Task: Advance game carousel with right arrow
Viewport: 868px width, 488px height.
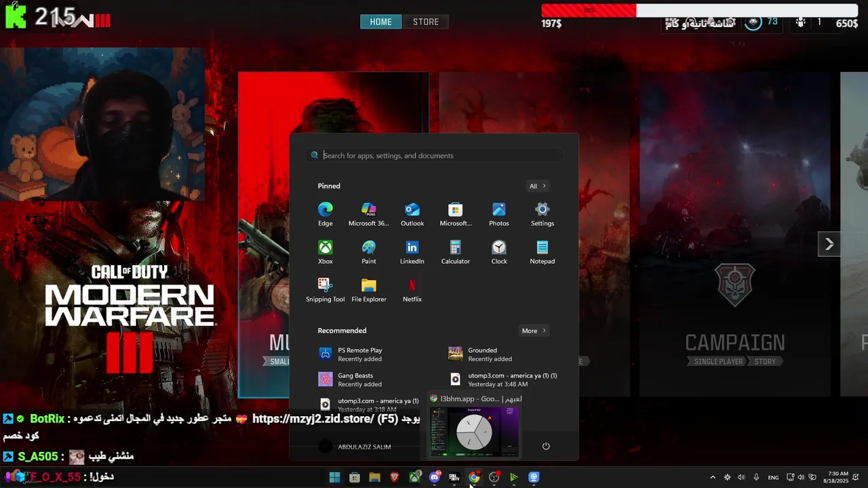Action: pos(829,244)
